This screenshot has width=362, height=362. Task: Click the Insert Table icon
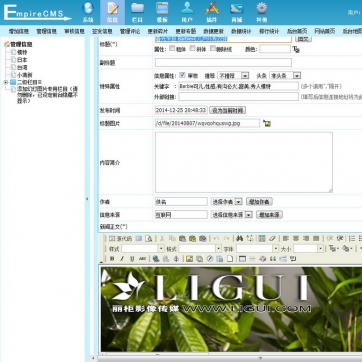242,259
